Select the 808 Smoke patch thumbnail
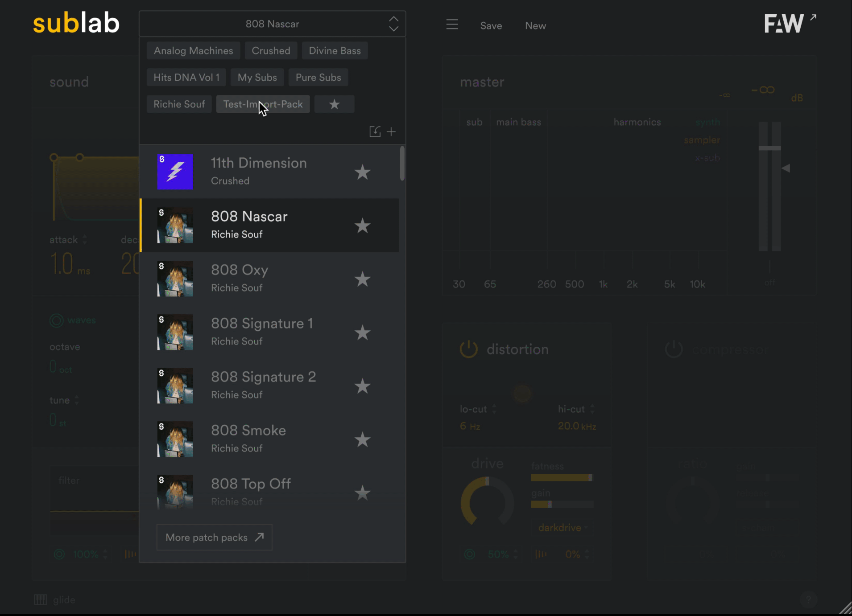Image resolution: width=852 pixels, height=616 pixels. coord(175,439)
